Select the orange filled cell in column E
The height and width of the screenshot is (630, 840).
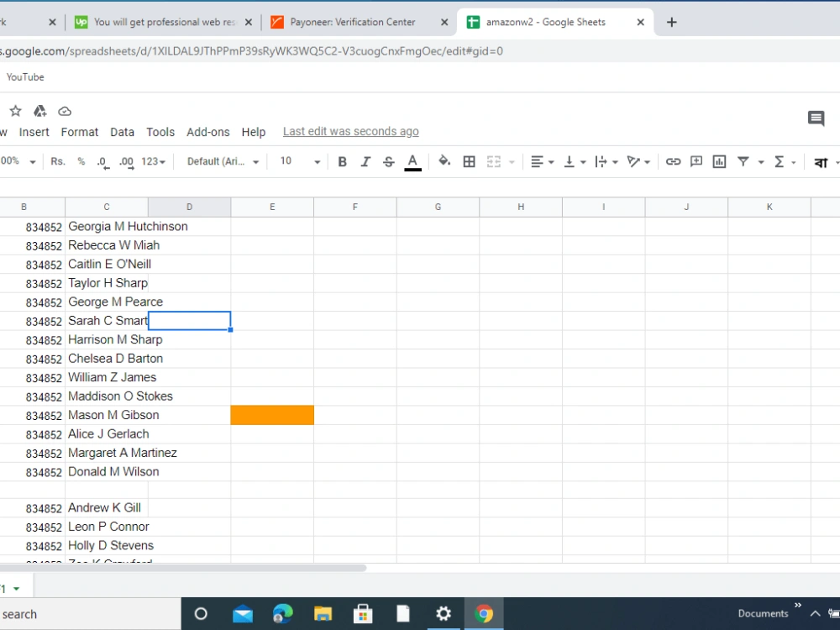coord(272,415)
